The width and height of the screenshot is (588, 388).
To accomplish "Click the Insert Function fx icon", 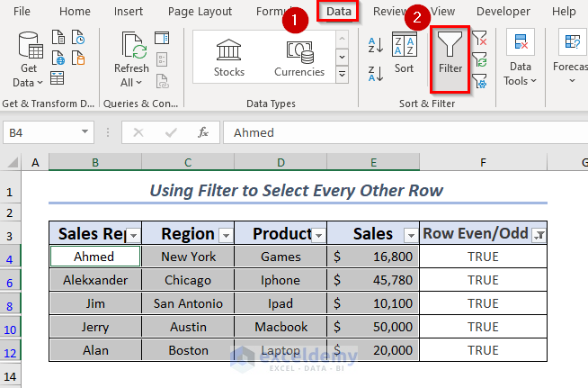I will (x=203, y=132).
